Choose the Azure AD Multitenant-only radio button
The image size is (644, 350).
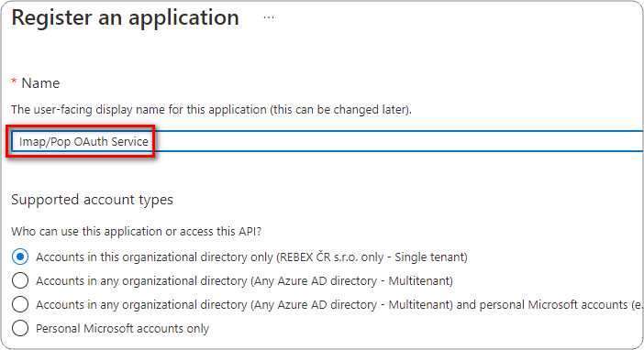tap(20, 280)
